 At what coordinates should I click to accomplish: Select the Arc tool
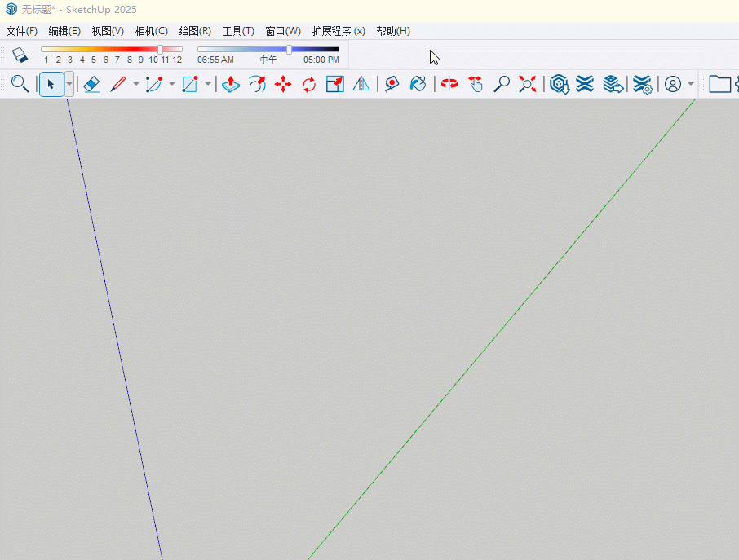pyautogui.click(x=153, y=84)
